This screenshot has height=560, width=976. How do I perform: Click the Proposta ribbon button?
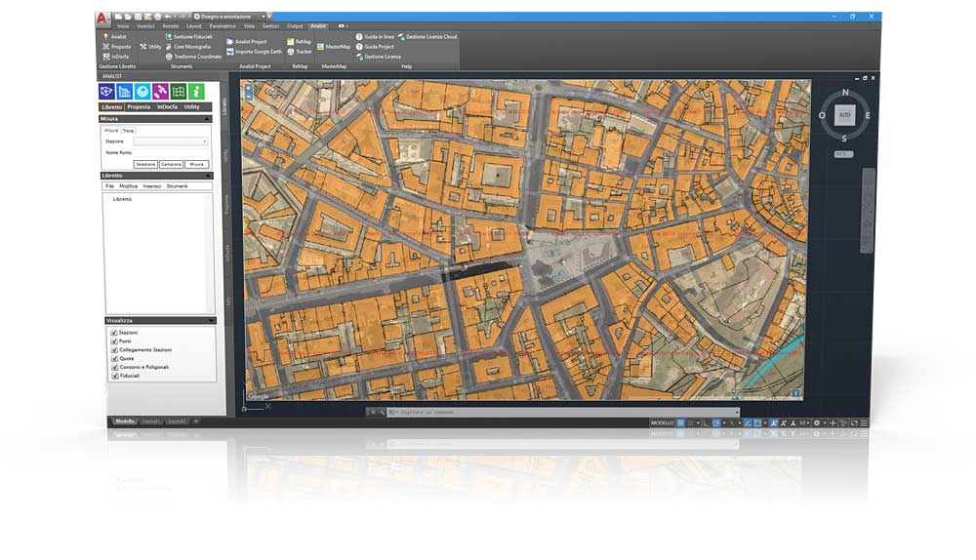point(117,47)
